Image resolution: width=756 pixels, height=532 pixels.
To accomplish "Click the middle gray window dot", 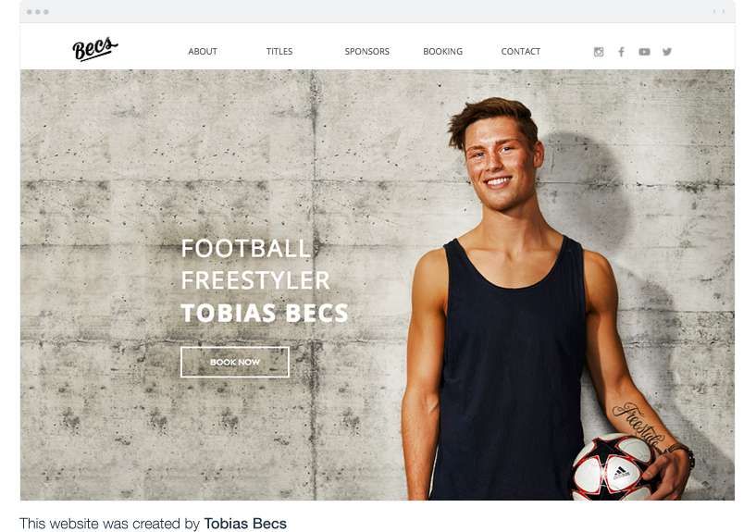I will coord(38,11).
